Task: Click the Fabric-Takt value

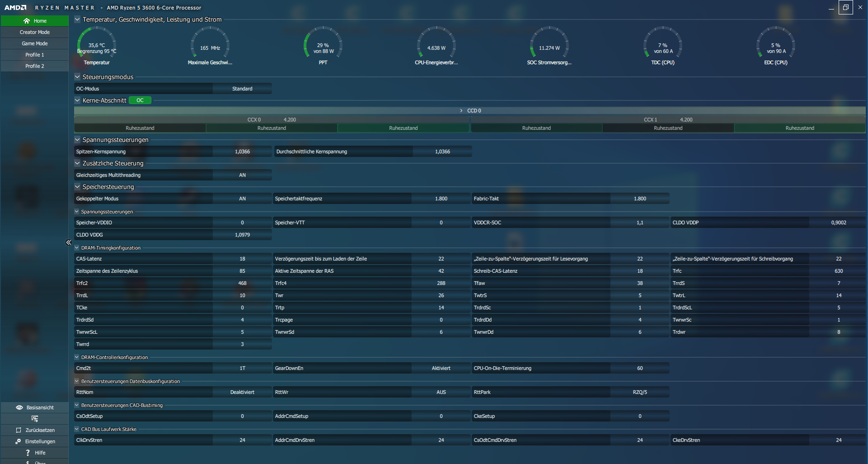Action: pyautogui.click(x=640, y=199)
